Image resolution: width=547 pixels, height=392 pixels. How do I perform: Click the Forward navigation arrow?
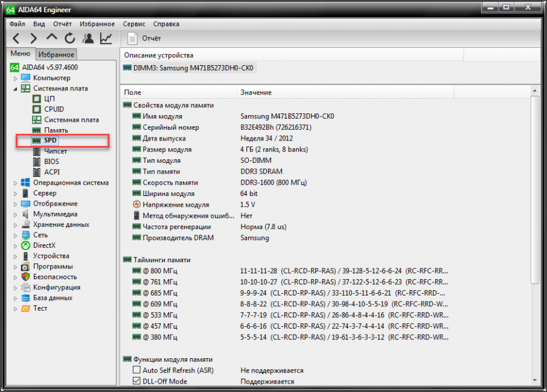[x=34, y=39]
